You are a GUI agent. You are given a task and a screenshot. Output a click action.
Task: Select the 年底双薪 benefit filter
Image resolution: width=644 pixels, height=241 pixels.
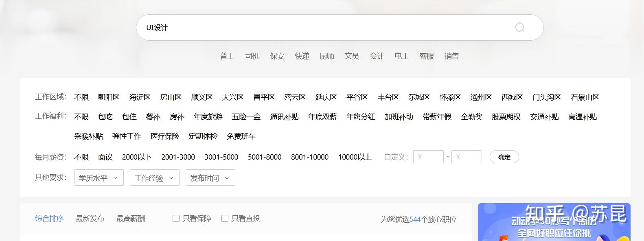[322, 117]
